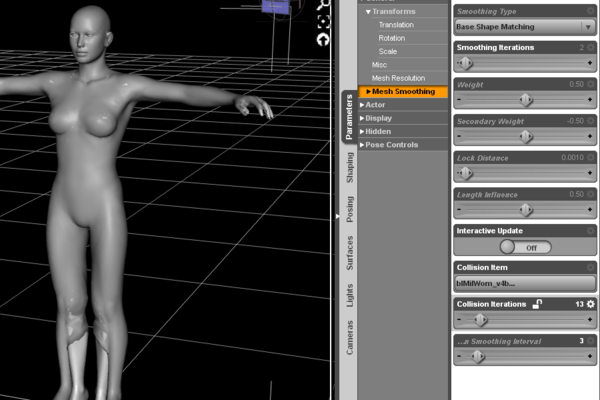The image size is (600, 400).
Task: Select the Scale tree item
Action: pyautogui.click(x=388, y=51)
